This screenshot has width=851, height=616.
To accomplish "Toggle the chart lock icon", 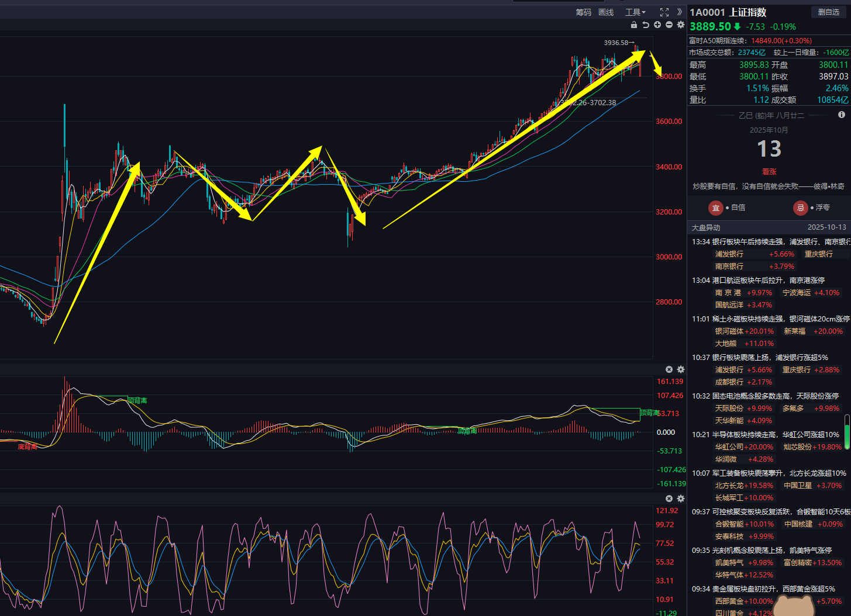I will [634, 25].
